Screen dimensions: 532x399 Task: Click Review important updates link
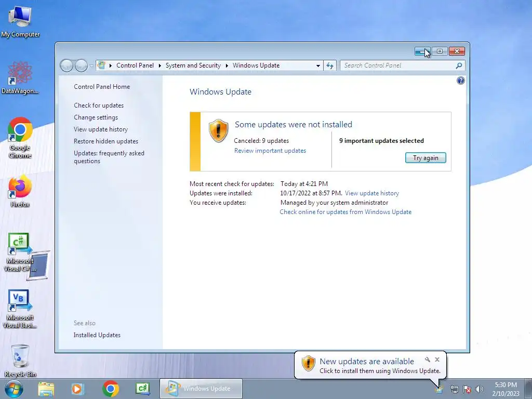[x=270, y=151]
